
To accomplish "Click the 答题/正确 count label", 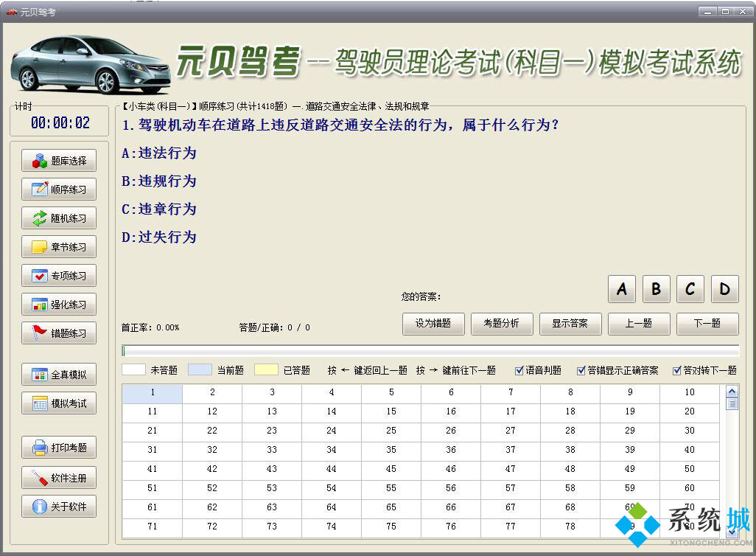I will coord(275,327).
